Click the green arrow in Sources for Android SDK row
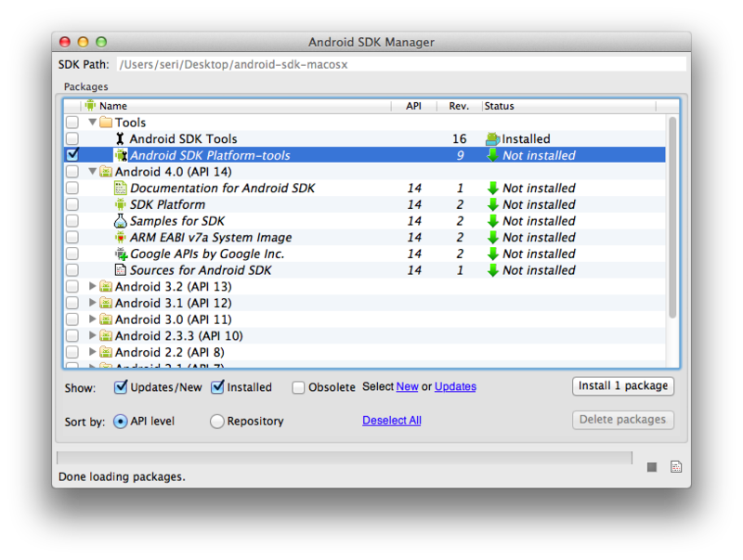 tap(493, 270)
